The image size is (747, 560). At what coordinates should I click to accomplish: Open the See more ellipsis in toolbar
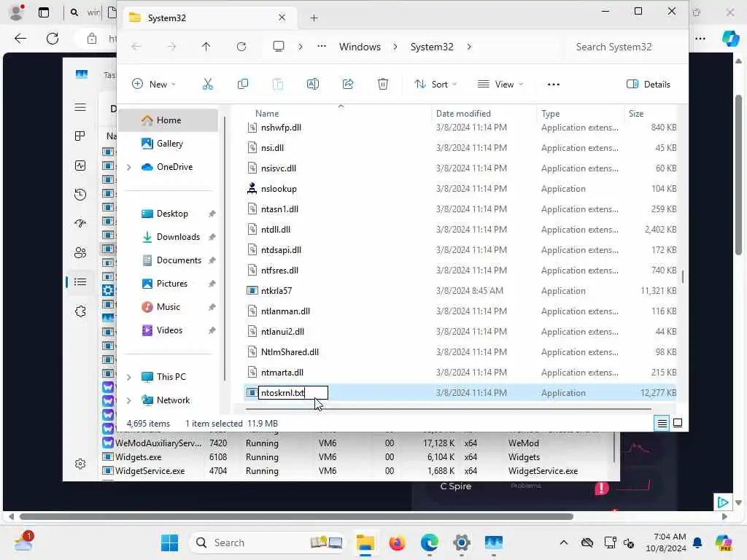(553, 85)
